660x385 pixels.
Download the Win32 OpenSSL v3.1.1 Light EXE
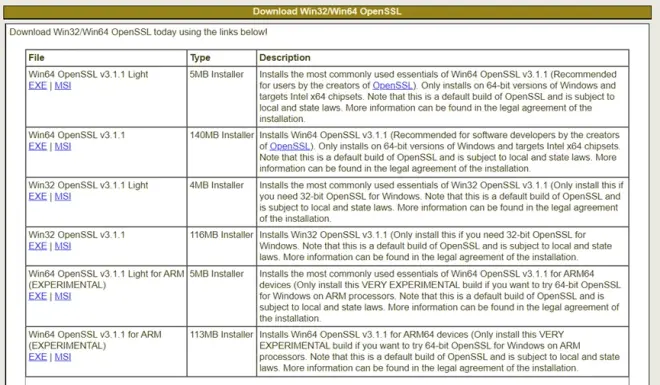(37, 196)
